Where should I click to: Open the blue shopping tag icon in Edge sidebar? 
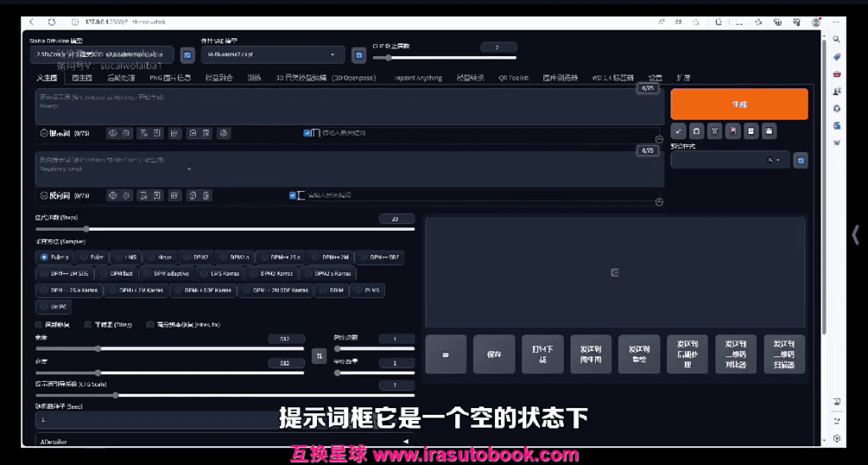(837, 57)
